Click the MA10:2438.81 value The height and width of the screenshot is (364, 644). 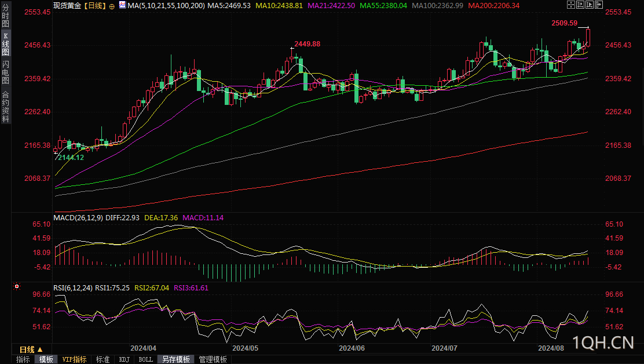[x=279, y=6]
